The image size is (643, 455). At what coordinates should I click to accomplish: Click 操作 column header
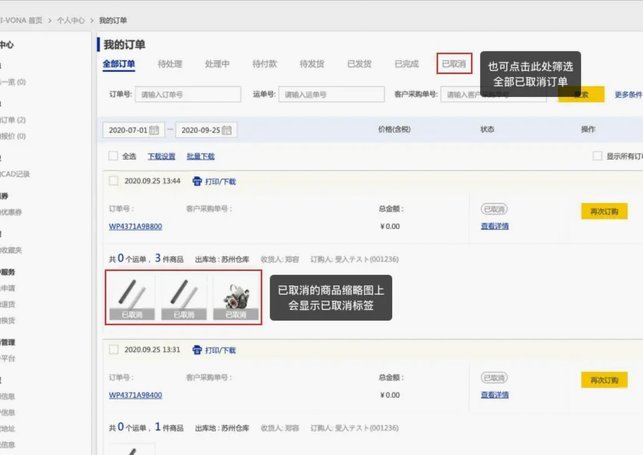pyautogui.click(x=588, y=130)
